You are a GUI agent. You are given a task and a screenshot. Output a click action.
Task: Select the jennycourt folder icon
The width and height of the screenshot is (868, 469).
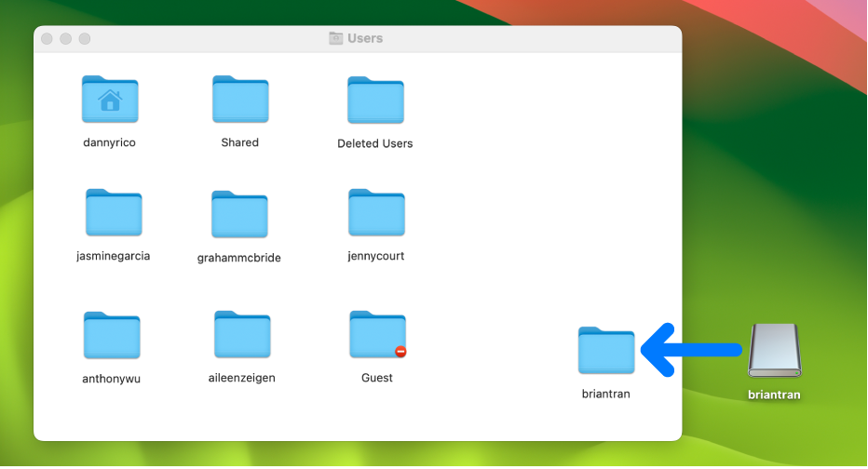pos(376,212)
